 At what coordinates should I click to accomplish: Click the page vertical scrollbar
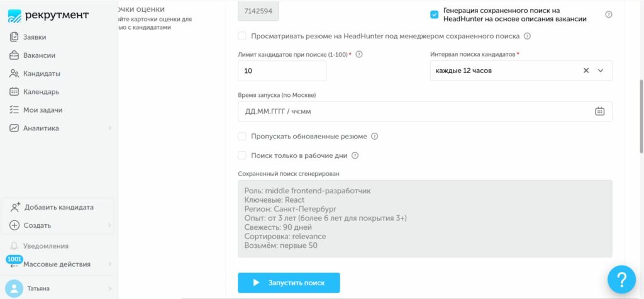point(641,116)
